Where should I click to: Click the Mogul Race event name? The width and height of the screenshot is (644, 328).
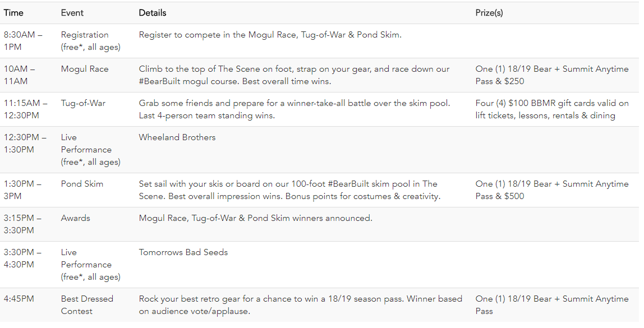click(85, 69)
